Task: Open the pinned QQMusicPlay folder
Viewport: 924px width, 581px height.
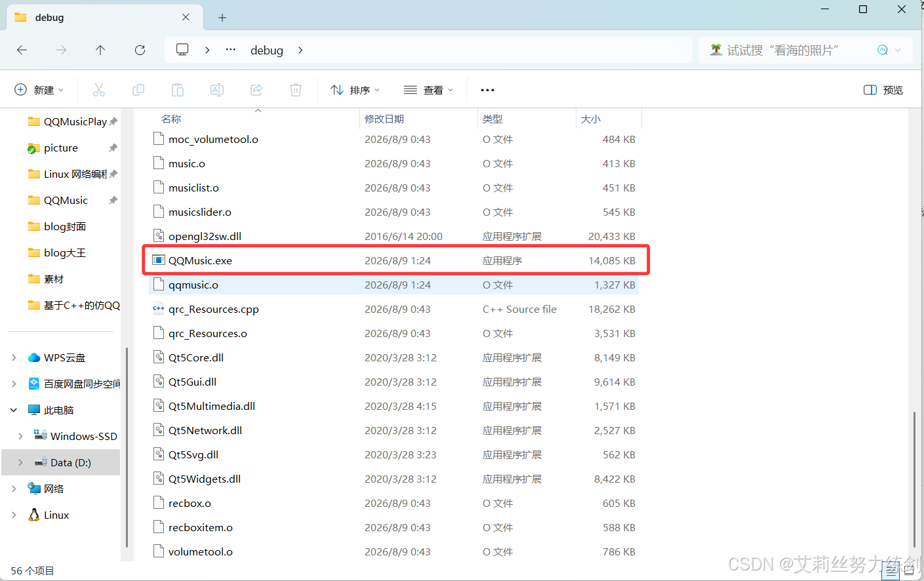Action: coord(68,121)
